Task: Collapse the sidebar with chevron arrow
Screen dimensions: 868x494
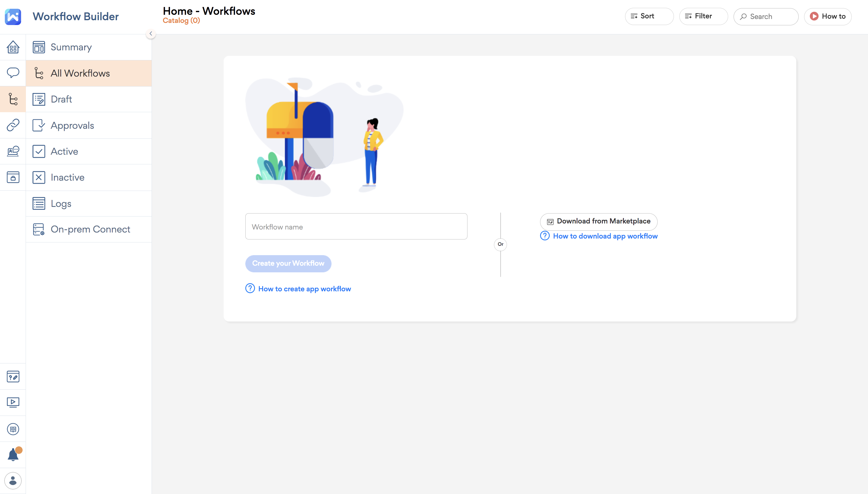Action: tap(151, 33)
